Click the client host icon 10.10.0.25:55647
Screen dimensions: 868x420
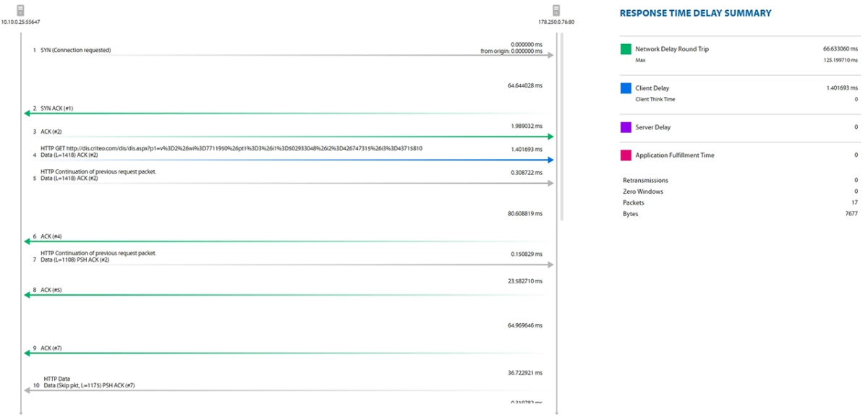[x=20, y=10]
